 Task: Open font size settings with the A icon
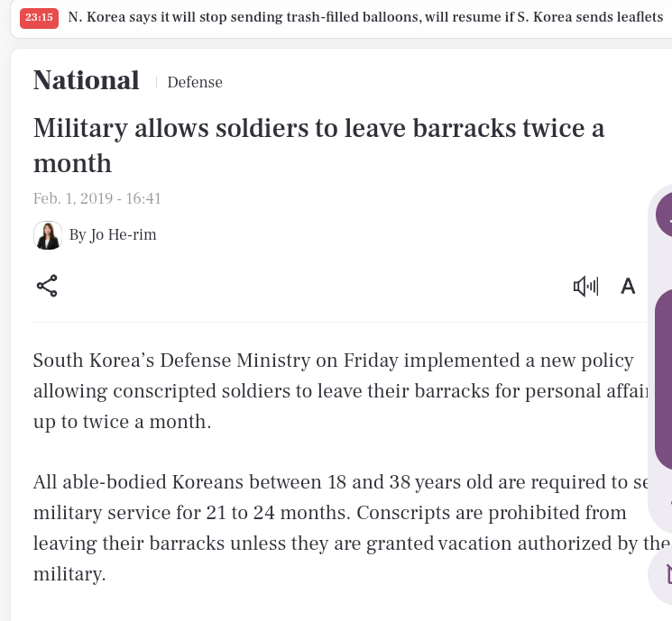[628, 287]
